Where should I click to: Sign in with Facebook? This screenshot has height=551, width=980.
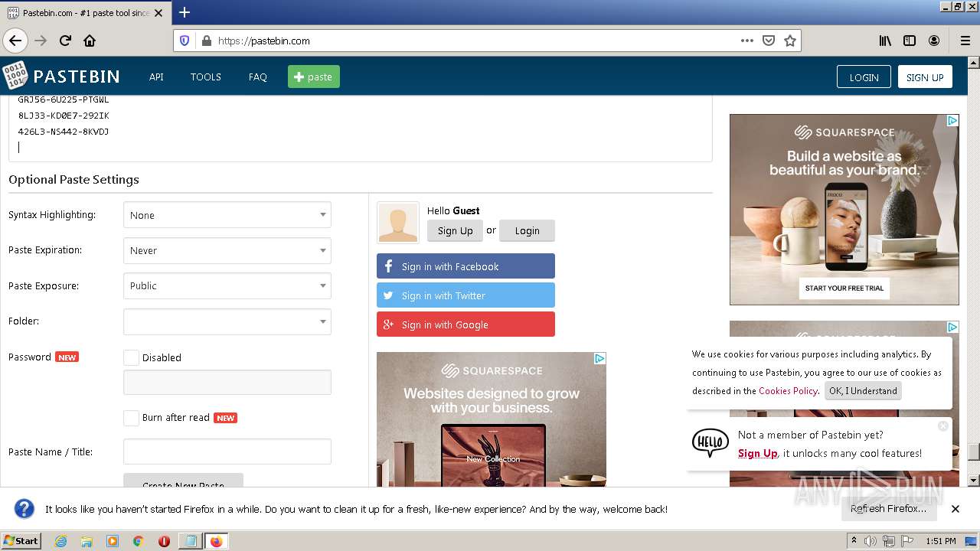coord(465,266)
